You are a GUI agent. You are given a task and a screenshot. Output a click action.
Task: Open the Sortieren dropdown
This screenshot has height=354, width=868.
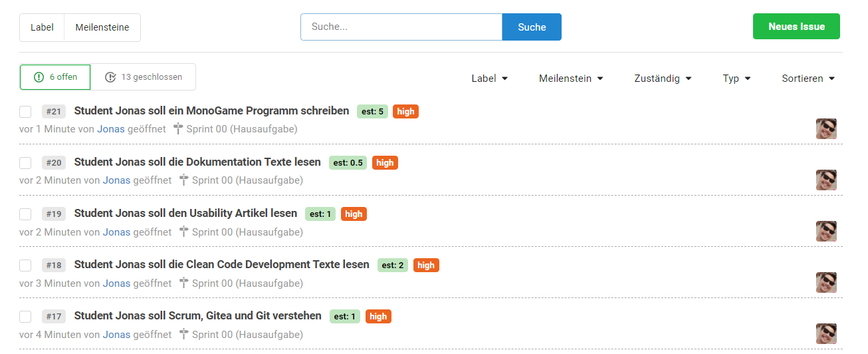[x=808, y=79]
